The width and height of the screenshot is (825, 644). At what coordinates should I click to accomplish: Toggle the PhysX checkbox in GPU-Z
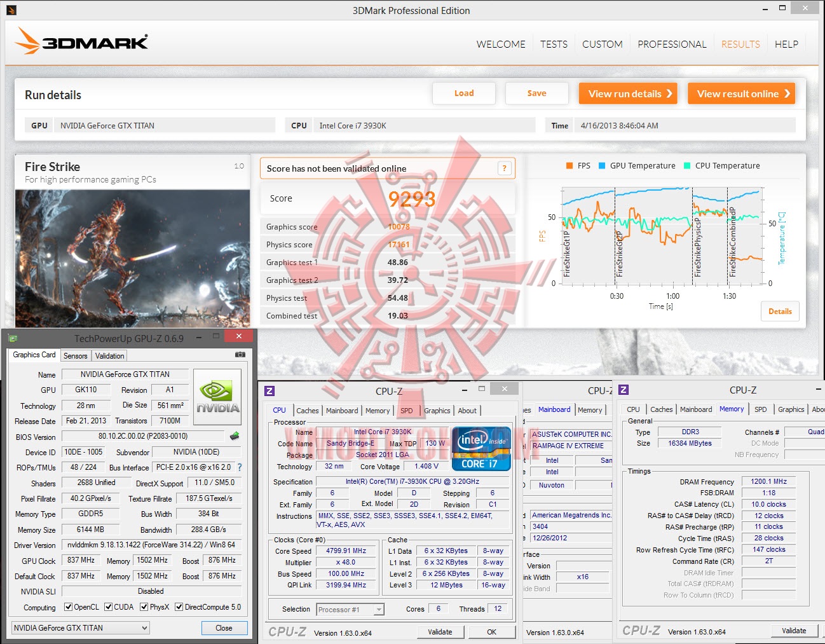(x=144, y=607)
